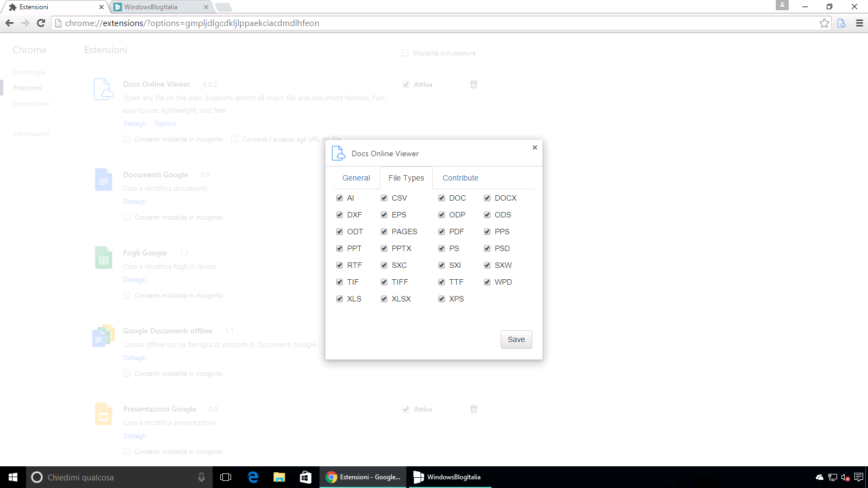Click Dettagli under Docs Online Viewer

(135, 124)
